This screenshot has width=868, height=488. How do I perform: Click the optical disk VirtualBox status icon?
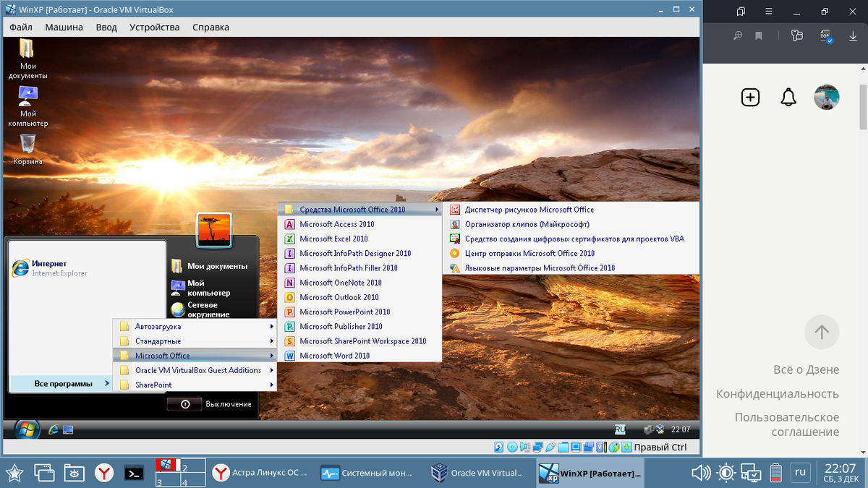(512, 448)
